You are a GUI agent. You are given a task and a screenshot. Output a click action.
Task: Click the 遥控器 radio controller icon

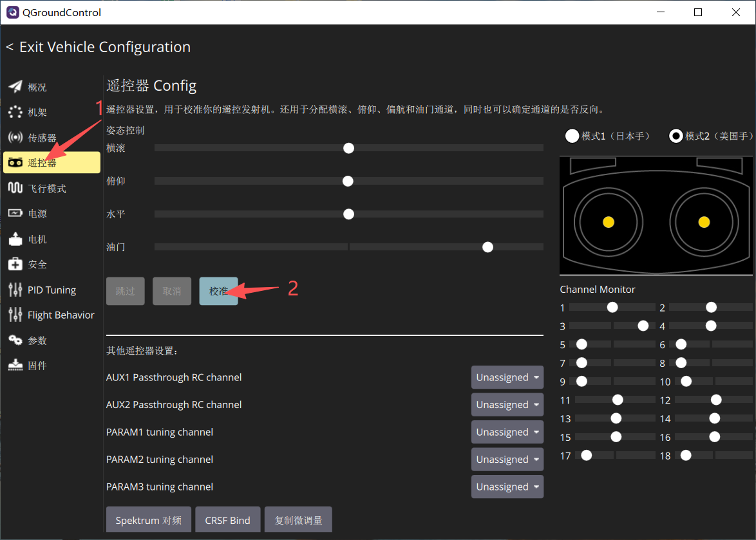pos(15,163)
